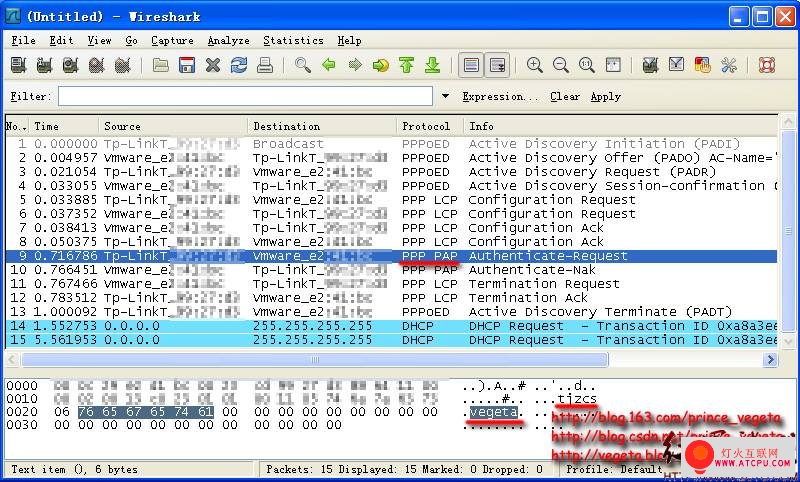Restart the live capture icon
Image resolution: width=800 pixels, height=482 pixels.
[122, 65]
